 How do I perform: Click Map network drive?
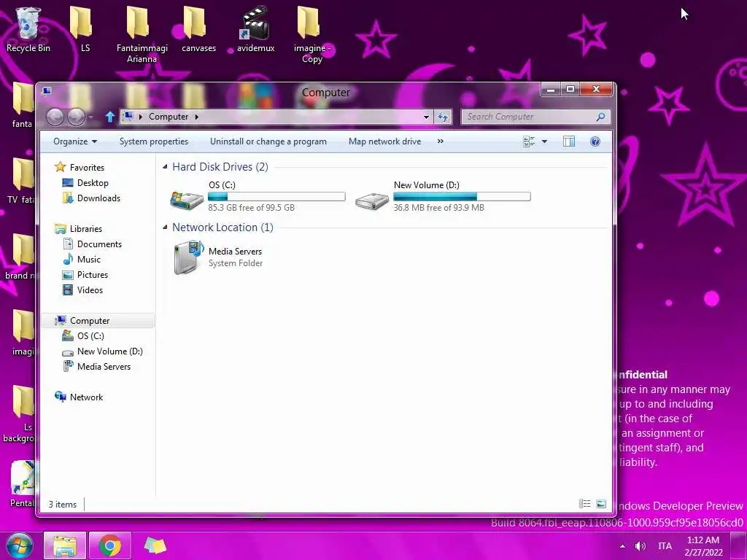tap(385, 141)
